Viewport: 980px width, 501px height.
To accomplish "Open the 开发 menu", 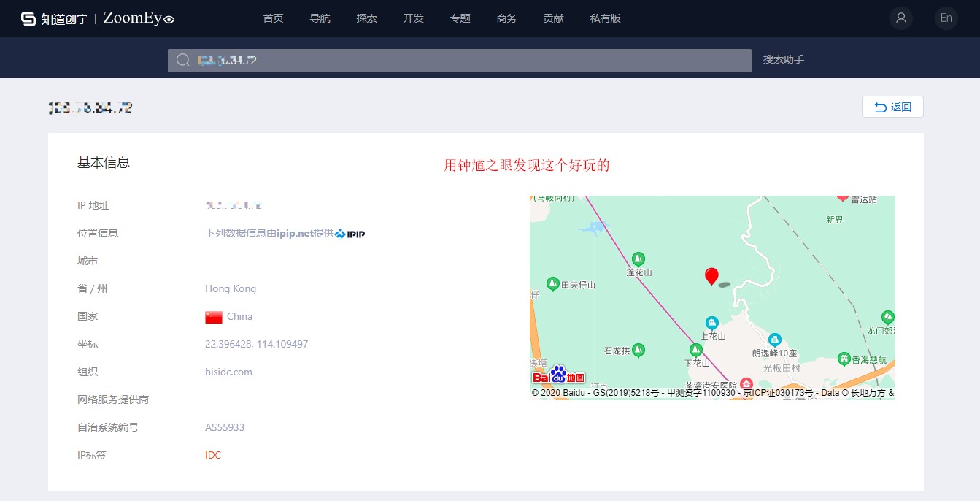I will pos(413,18).
